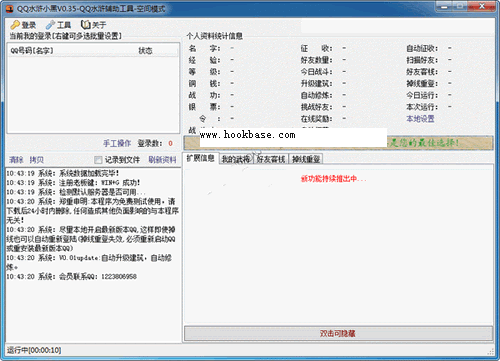Image resolution: width=500 pixels, height=361 pixels.
Task: Click the 运行中[00:00:10] status bar text
Action: coord(34,350)
